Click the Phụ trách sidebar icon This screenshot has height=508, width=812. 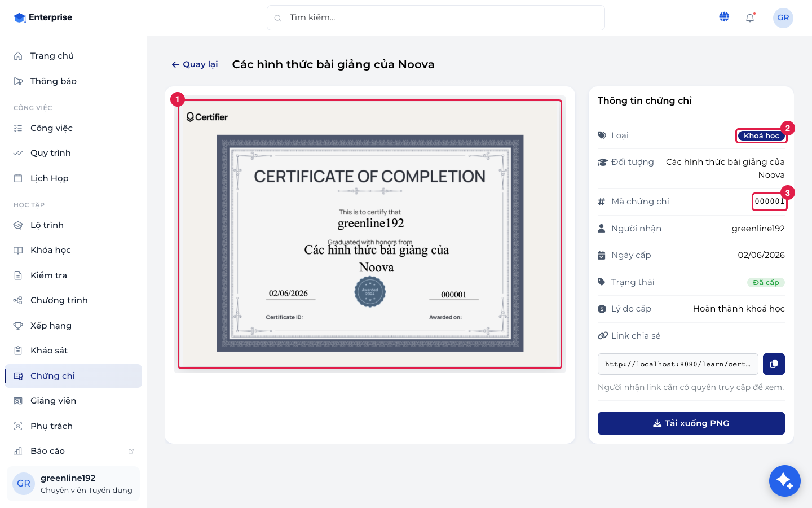click(x=18, y=426)
